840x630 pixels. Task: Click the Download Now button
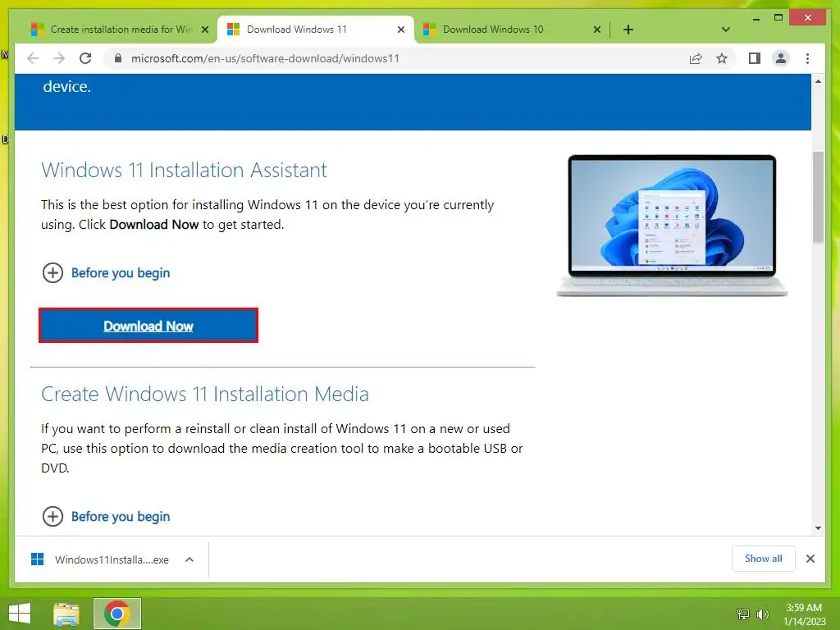point(148,326)
